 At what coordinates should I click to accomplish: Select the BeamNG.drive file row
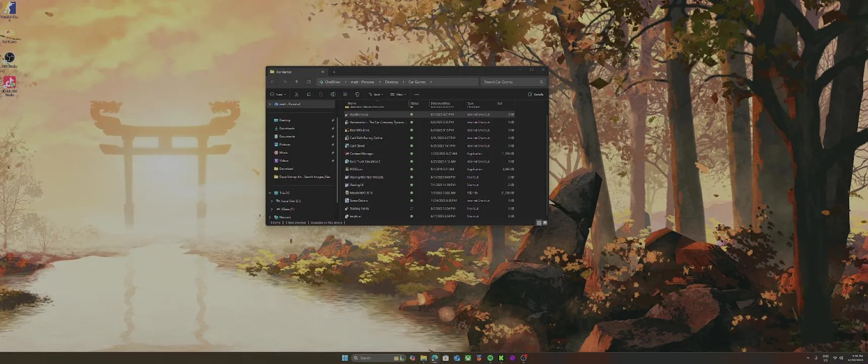coord(429,130)
